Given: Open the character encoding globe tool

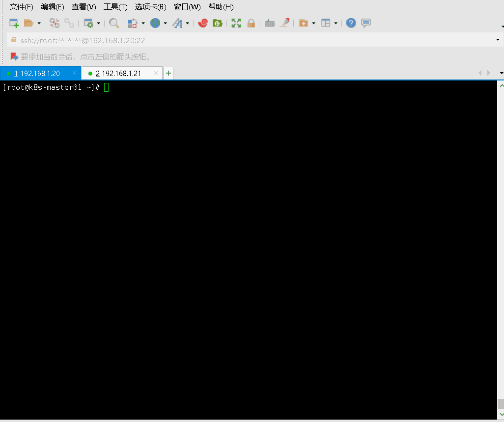Looking at the screenshot, I should pos(156,23).
